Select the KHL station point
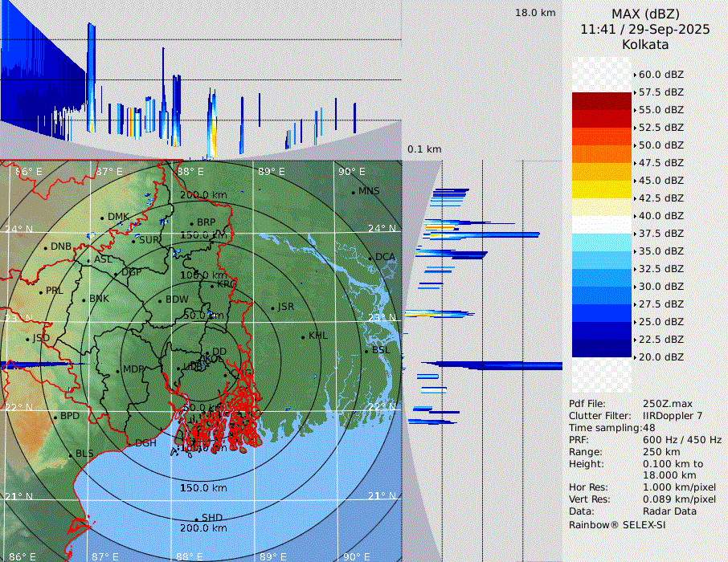 tap(303, 336)
